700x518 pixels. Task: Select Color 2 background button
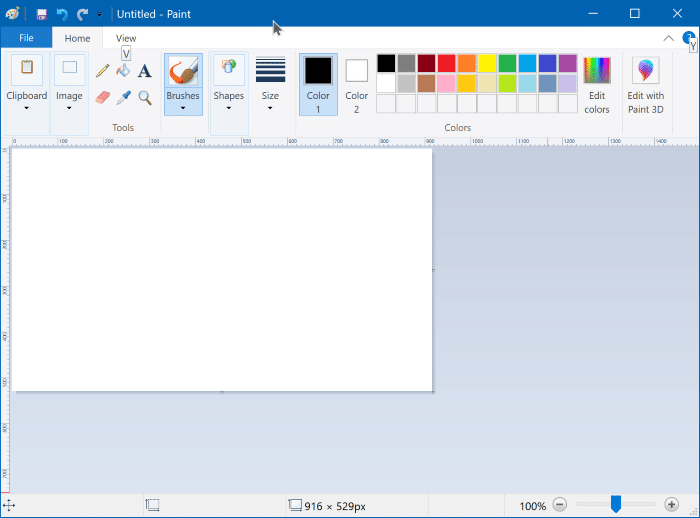(x=357, y=85)
